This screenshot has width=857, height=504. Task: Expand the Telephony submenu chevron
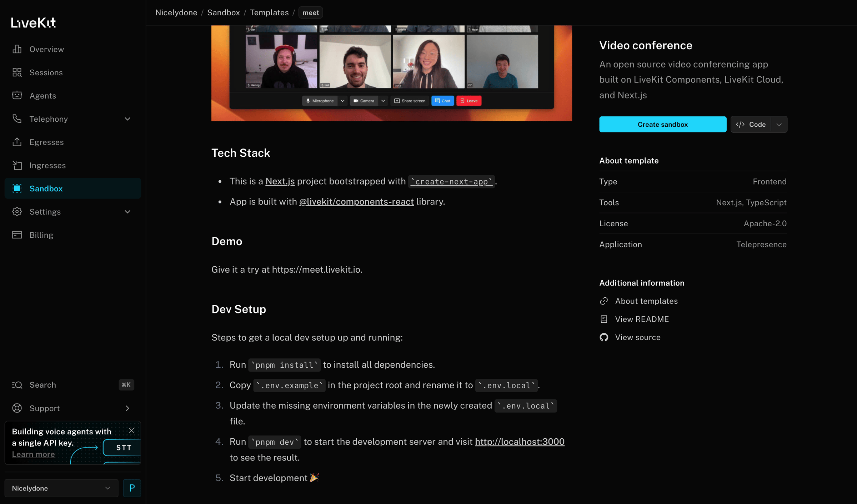pyautogui.click(x=127, y=119)
